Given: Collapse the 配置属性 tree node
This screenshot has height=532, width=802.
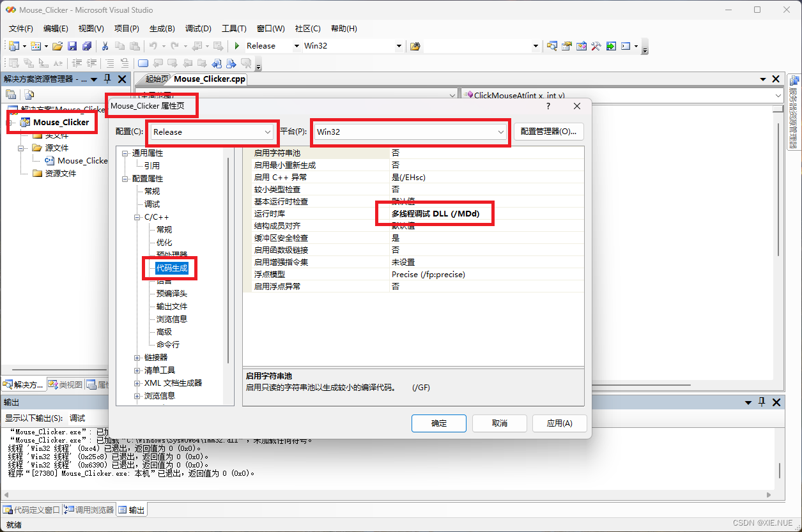Looking at the screenshot, I should [125, 179].
